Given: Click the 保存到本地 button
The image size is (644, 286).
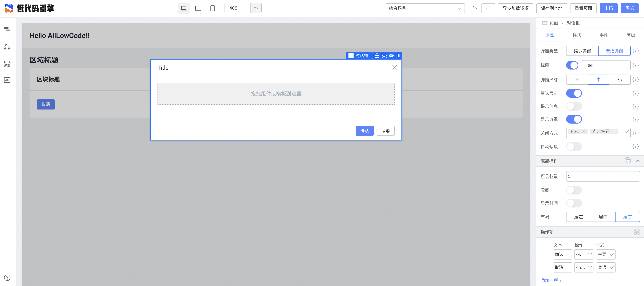Looking at the screenshot, I should point(552,8).
